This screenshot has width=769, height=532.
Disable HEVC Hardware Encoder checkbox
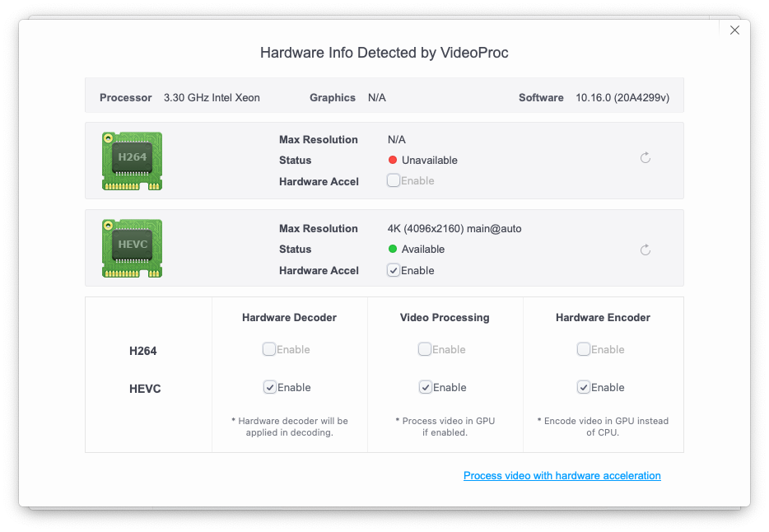coord(583,387)
